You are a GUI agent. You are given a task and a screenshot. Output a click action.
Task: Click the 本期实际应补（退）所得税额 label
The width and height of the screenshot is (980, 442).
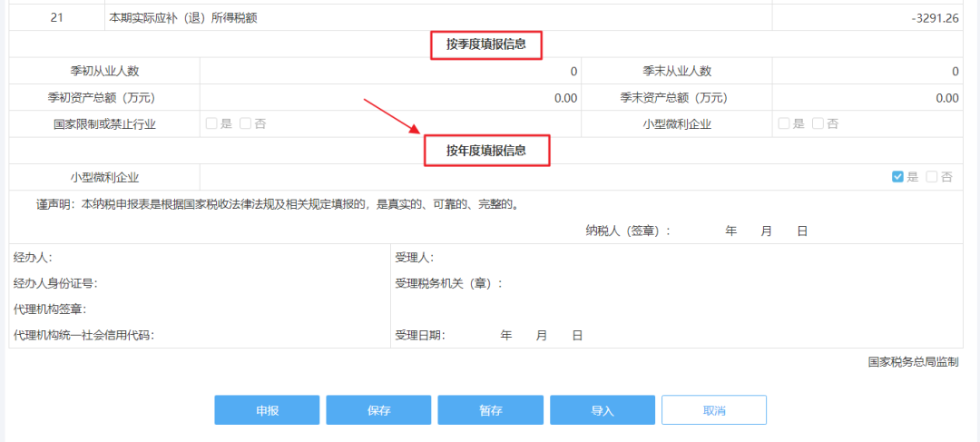point(183,18)
